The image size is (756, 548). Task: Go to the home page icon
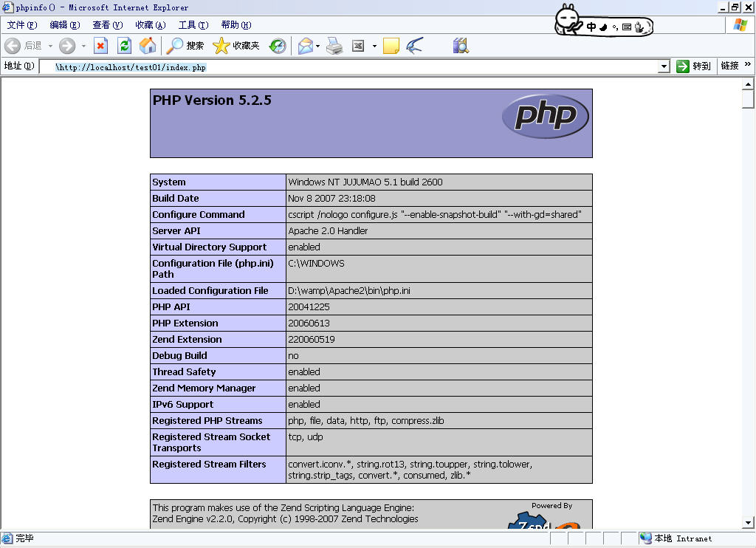coord(148,46)
